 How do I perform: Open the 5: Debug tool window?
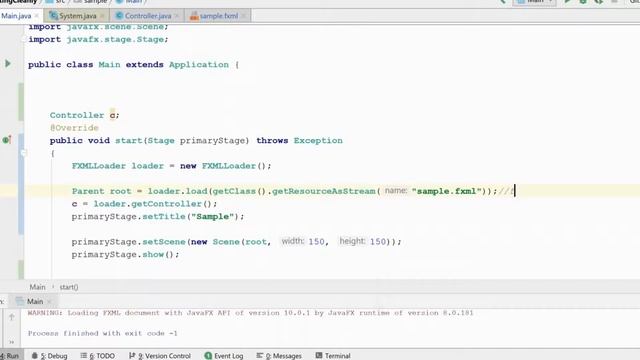49,356
